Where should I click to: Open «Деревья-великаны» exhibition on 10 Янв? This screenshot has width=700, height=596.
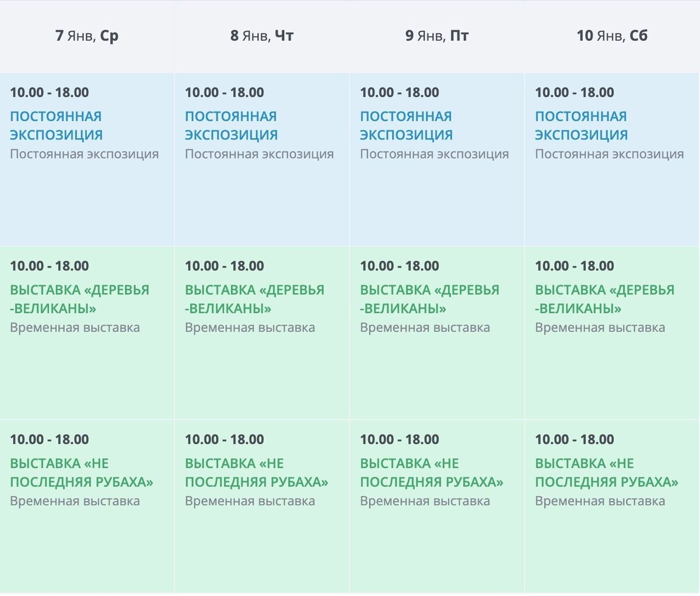point(604,299)
